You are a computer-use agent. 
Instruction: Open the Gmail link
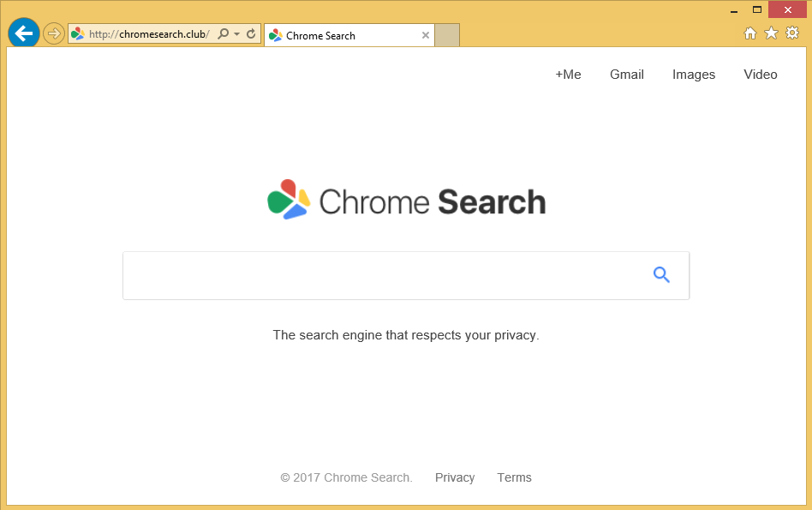(x=627, y=75)
